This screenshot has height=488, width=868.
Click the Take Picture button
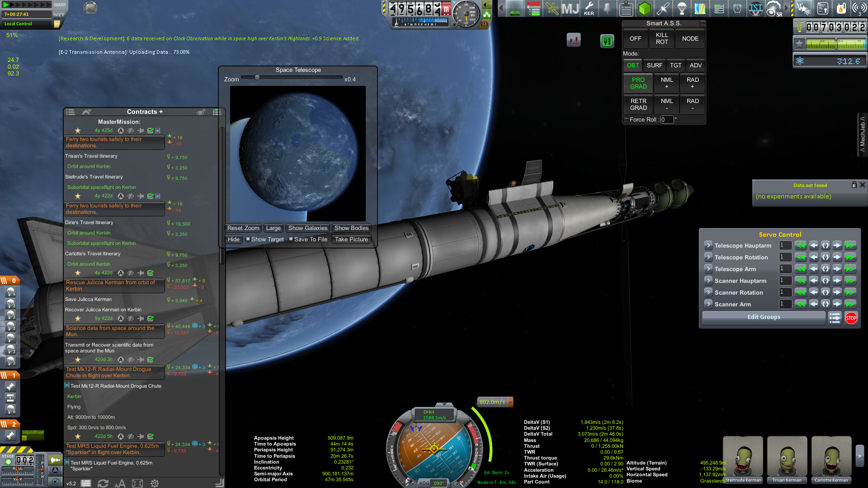pyautogui.click(x=351, y=239)
